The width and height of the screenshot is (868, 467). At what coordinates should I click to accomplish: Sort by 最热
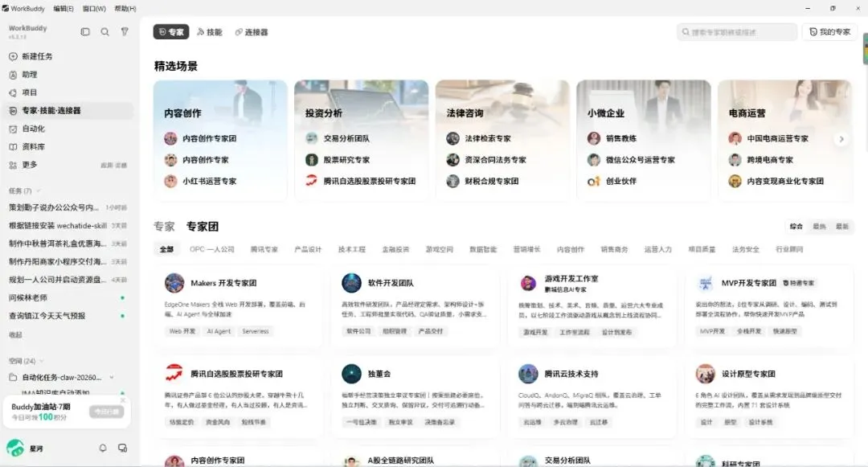pos(819,227)
